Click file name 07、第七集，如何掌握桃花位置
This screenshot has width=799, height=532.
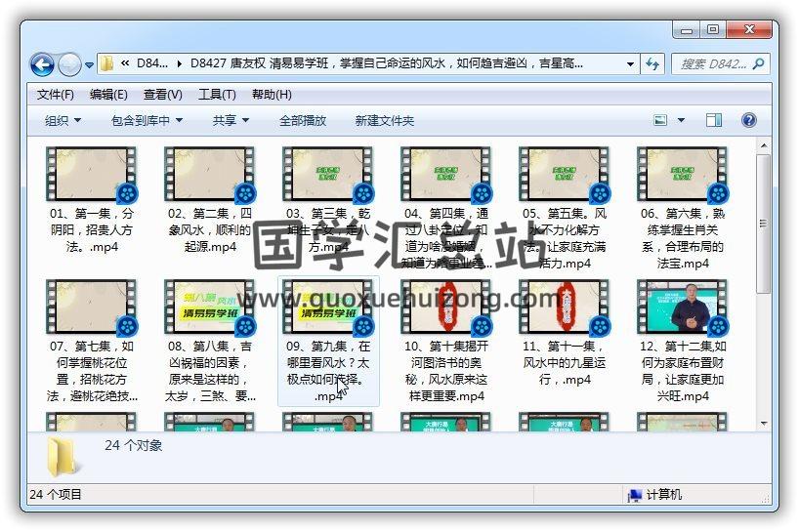(x=92, y=371)
